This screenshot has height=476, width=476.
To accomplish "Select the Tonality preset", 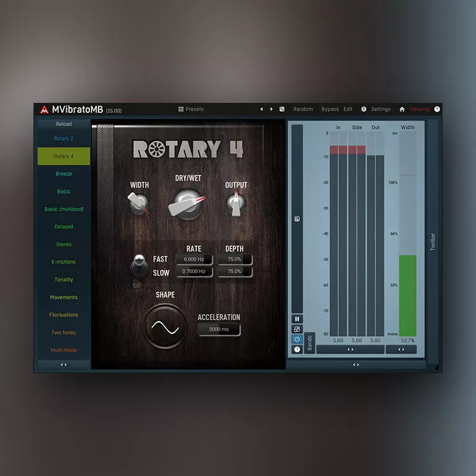I will [63, 280].
